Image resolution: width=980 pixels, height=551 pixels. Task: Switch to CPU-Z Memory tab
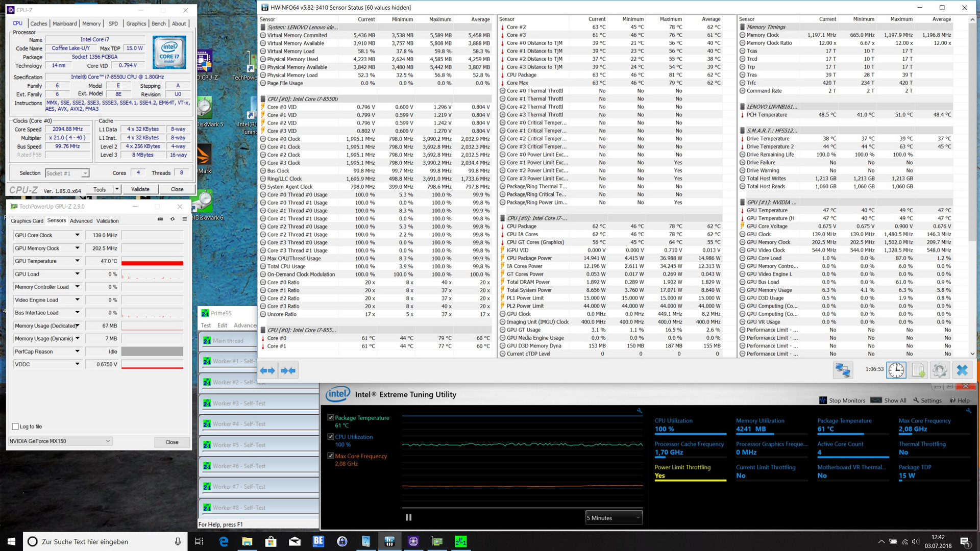coord(91,23)
